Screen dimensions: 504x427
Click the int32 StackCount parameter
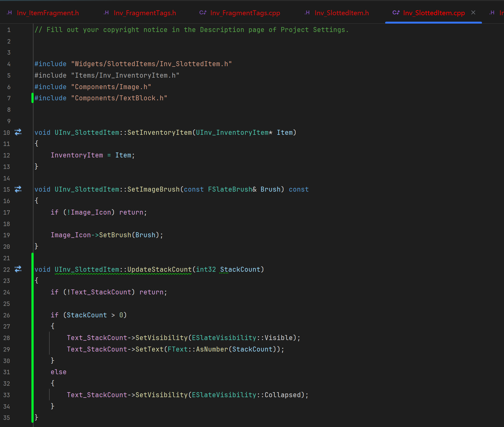(x=228, y=270)
